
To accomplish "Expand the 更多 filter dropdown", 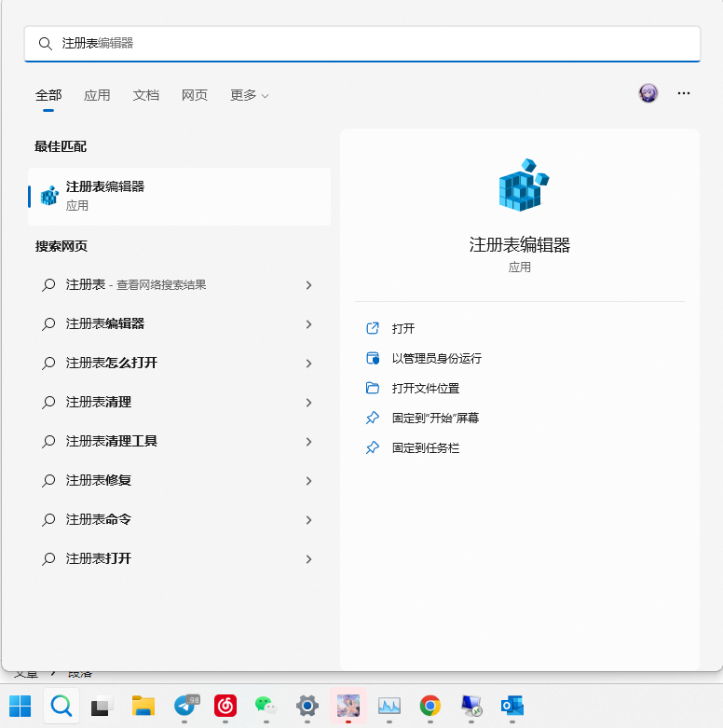I will click(x=249, y=95).
